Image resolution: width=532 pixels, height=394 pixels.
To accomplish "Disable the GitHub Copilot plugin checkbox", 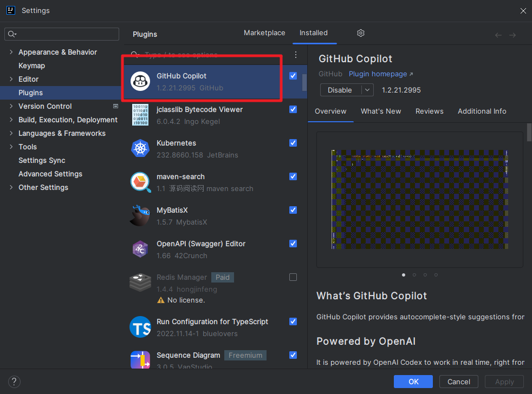I will click(293, 76).
